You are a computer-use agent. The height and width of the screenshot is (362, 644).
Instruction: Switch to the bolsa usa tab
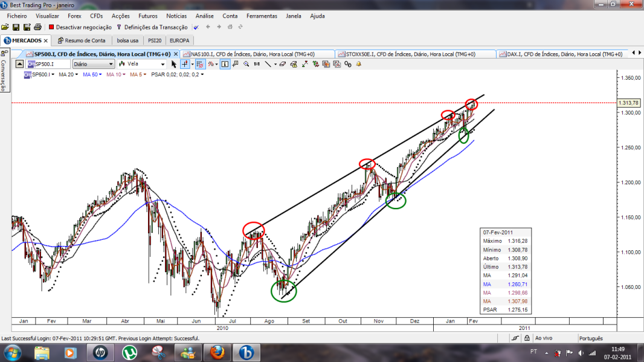coord(127,40)
